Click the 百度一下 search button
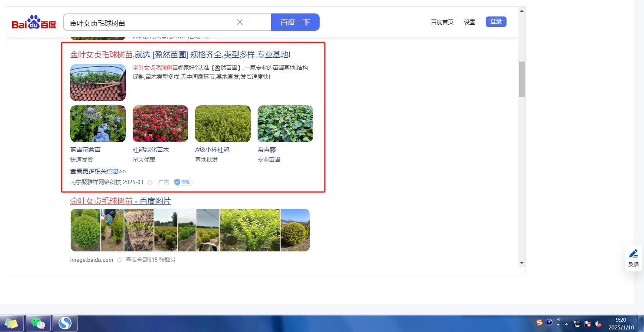Image resolution: width=644 pixels, height=332 pixels. click(295, 22)
